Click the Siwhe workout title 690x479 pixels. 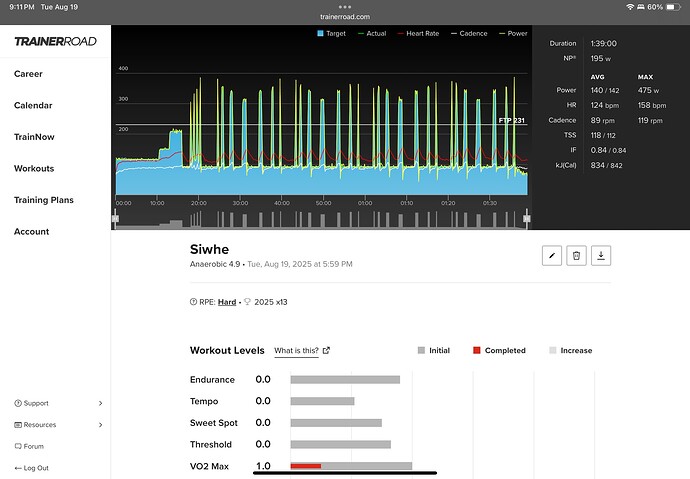click(209, 249)
